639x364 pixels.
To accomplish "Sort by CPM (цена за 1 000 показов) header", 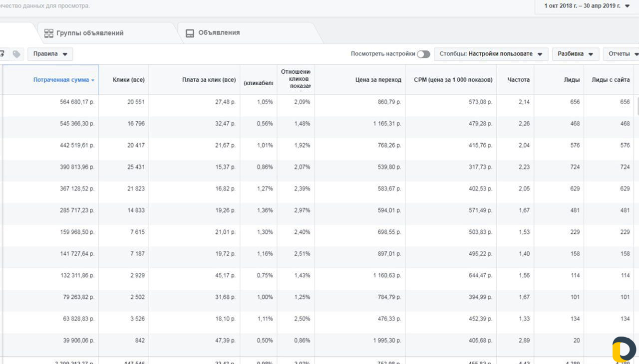I will [x=453, y=80].
